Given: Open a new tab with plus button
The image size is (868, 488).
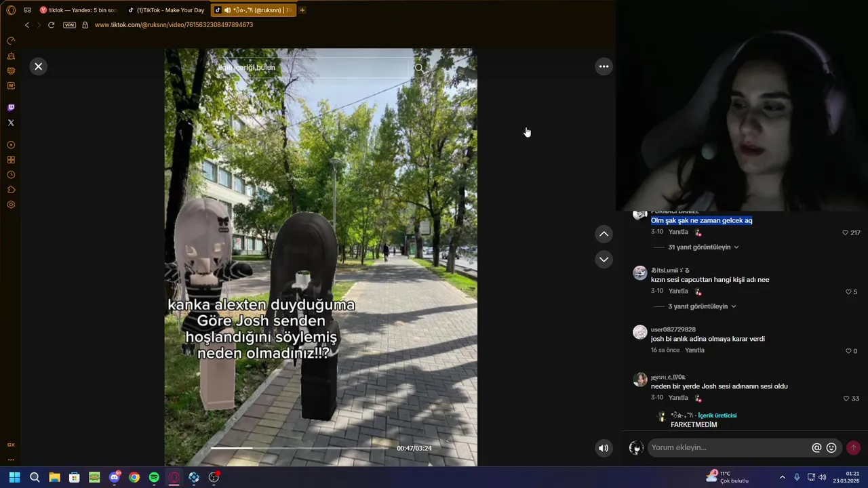Looking at the screenshot, I should (302, 10).
